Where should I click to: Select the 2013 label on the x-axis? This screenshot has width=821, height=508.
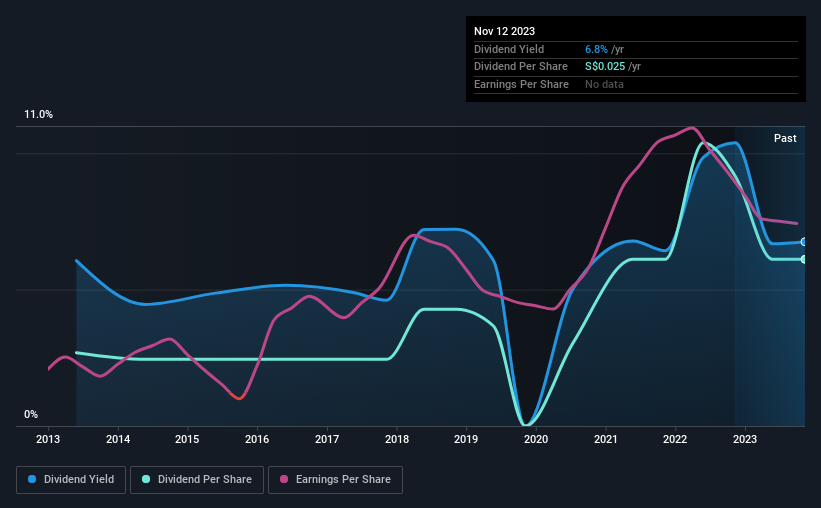click(x=48, y=439)
